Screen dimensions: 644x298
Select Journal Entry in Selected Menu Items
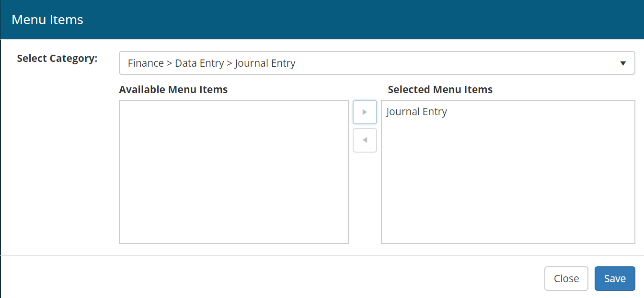(416, 112)
